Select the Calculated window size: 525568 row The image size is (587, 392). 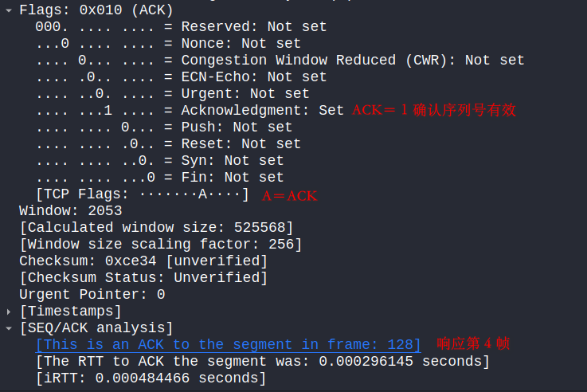[x=156, y=228]
